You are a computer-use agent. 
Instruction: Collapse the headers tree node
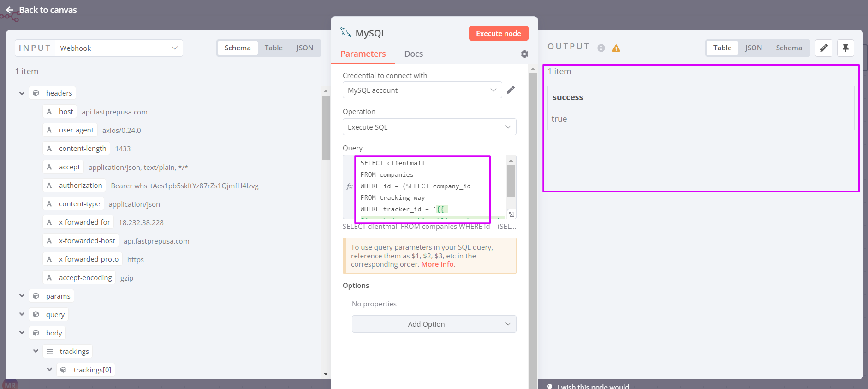(x=22, y=93)
